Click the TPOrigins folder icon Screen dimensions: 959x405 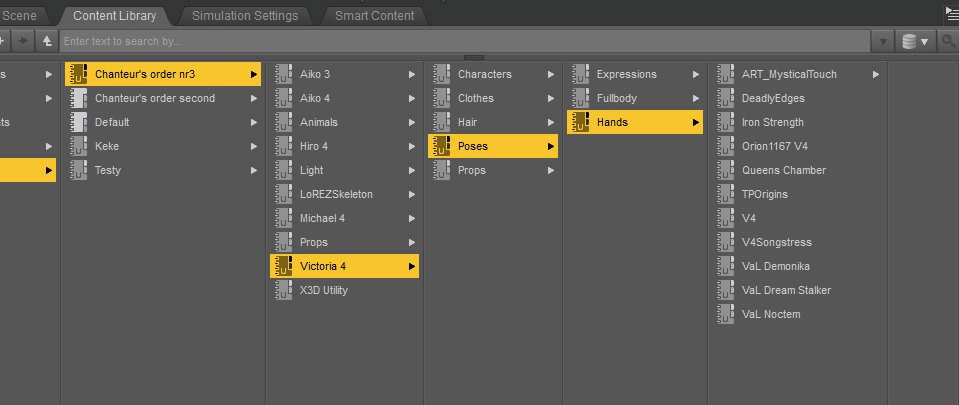[725, 194]
